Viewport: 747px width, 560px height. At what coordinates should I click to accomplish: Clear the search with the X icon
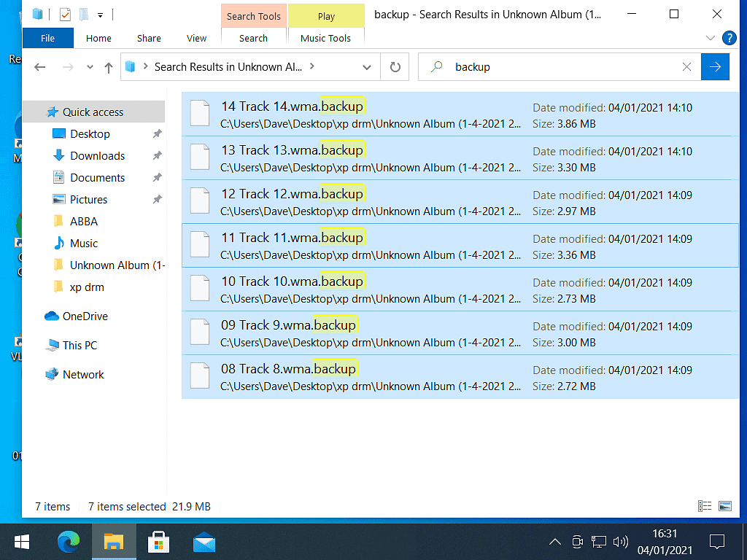coord(686,66)
